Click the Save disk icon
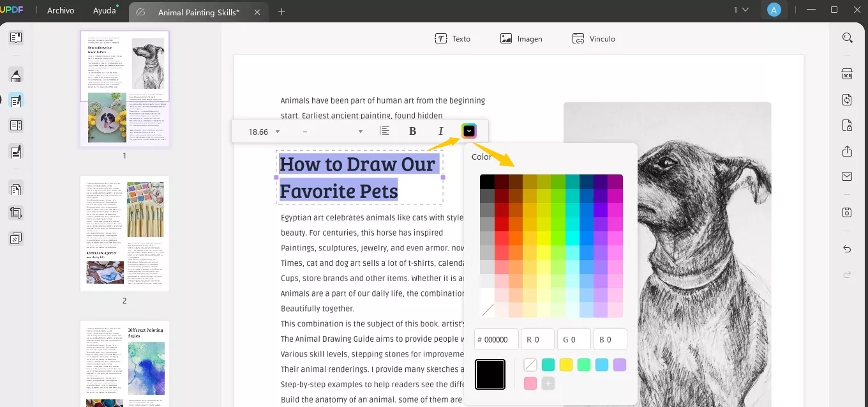Screen dimensions: 868x407 point(848,212)
